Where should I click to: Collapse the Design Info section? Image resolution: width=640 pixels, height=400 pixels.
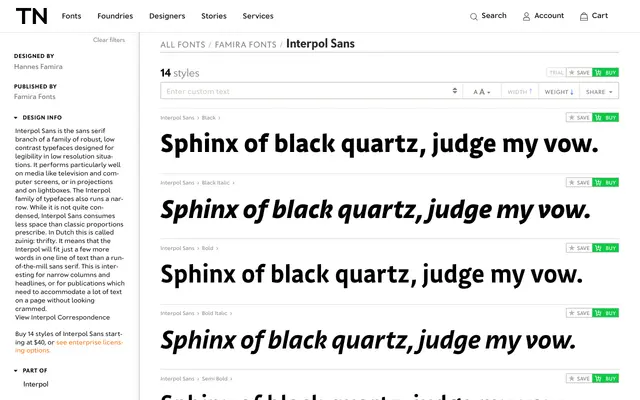pos(38,118)
